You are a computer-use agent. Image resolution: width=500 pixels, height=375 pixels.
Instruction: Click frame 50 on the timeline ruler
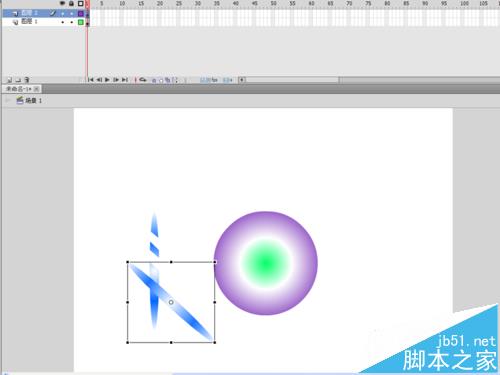[273, 3]
